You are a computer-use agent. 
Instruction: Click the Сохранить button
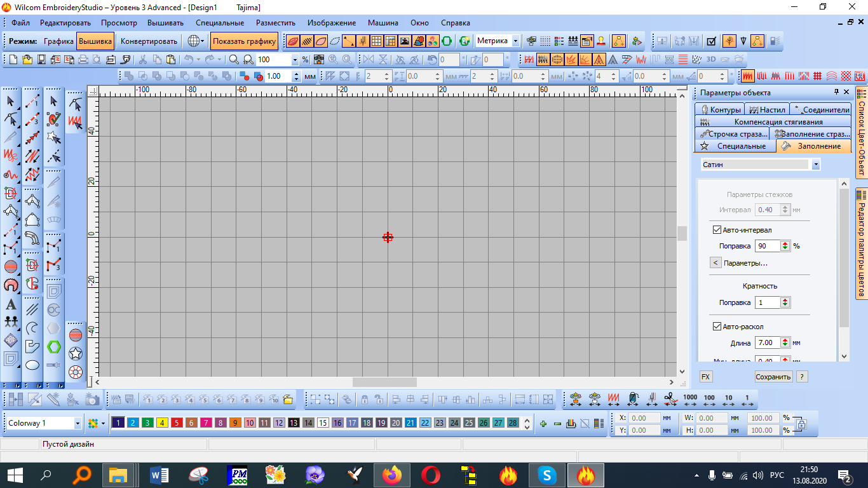point(773,377)
